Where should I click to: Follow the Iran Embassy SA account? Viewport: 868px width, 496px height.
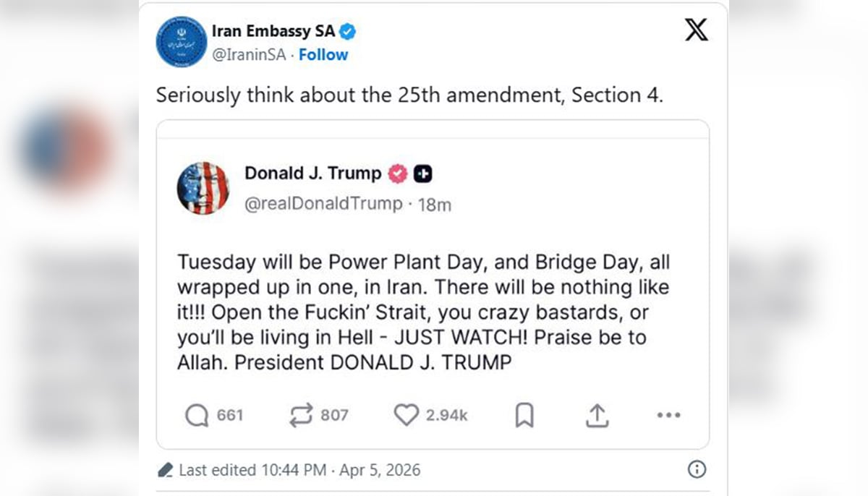(323, 54)
